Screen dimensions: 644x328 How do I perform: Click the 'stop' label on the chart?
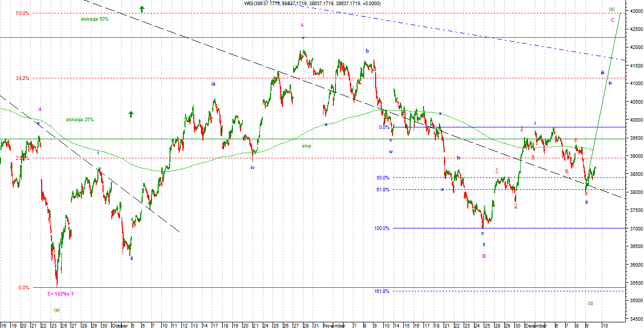[x=307, y=146]
